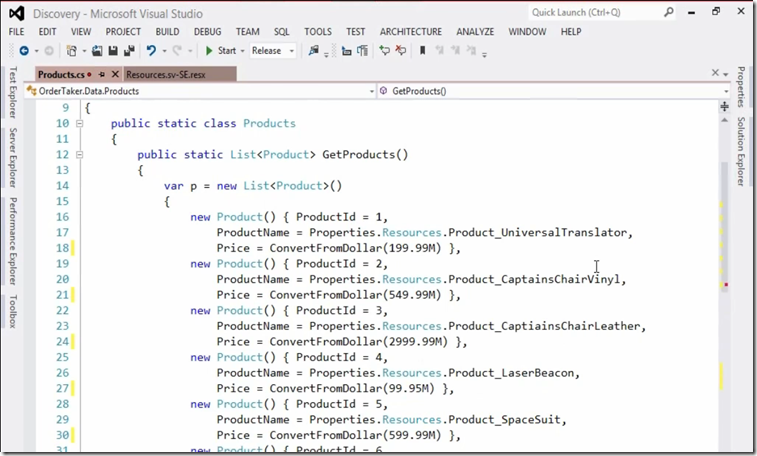Click the Start debugging button label
The height and width of the screenshot is (456, 757).
(x=227, y=51)
